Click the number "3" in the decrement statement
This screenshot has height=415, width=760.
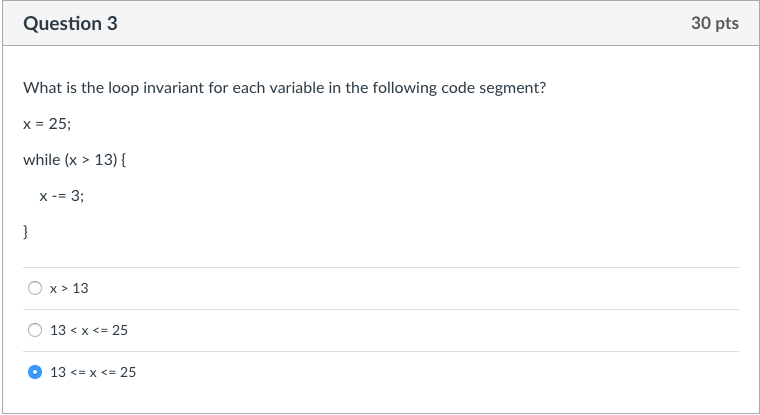(x=75, y=196)
